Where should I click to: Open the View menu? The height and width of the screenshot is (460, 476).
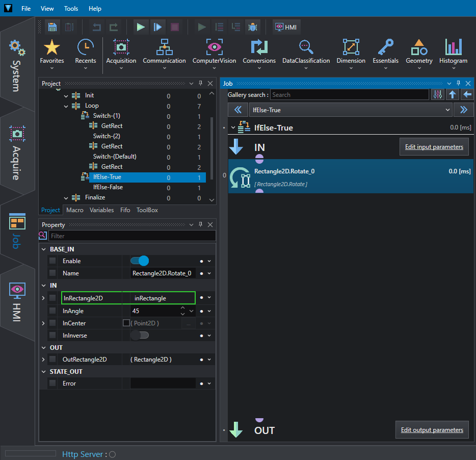(47, 9)
